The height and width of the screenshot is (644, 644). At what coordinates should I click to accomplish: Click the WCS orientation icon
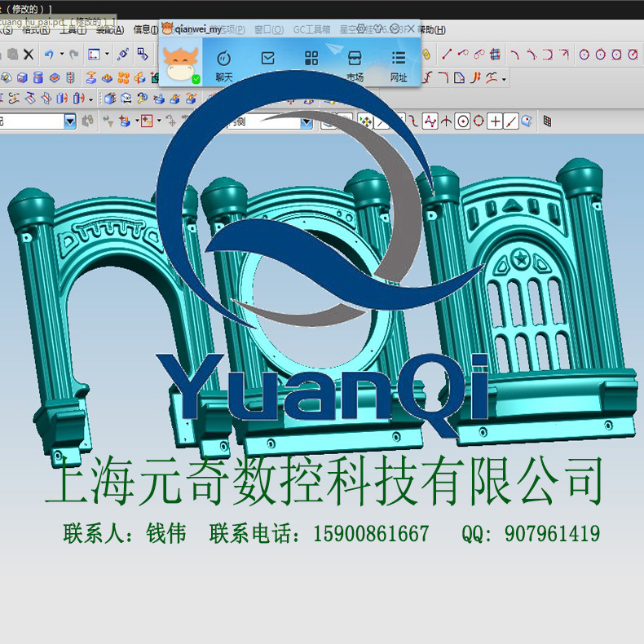tap(94, 55)
